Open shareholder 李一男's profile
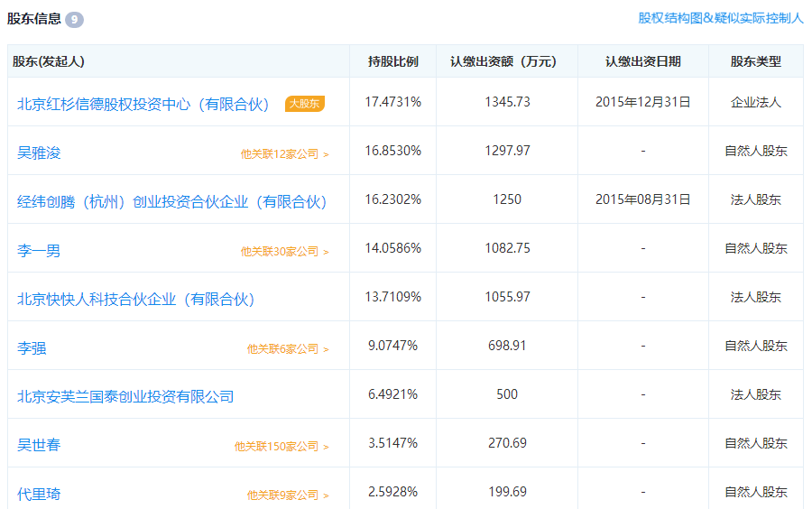 point(39,250)
